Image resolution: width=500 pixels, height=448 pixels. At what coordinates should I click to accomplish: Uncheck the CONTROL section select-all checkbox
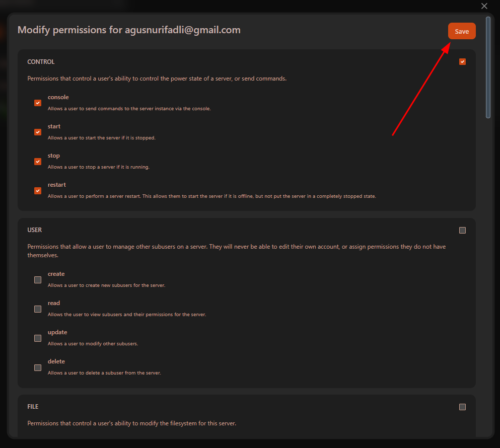pyautogui.click(x=462, y=62)
